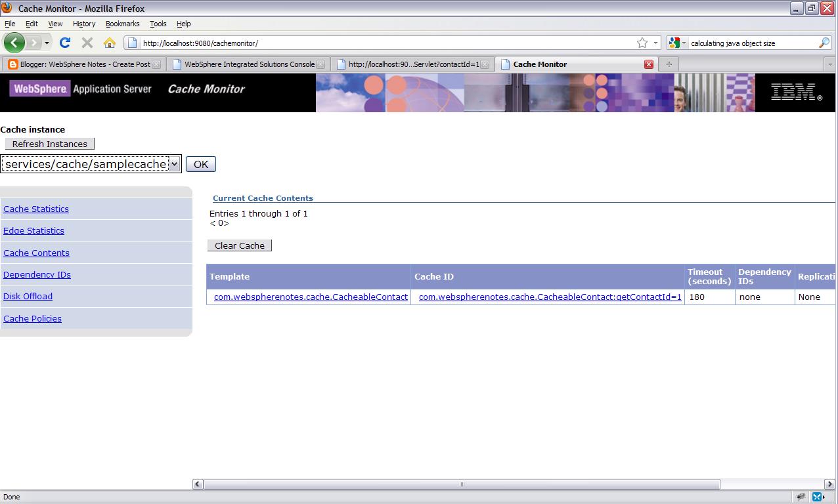Viewport: 838px width, 504px height.
Task: Click the 'Done' status bar text
Action: pos(12,497)
